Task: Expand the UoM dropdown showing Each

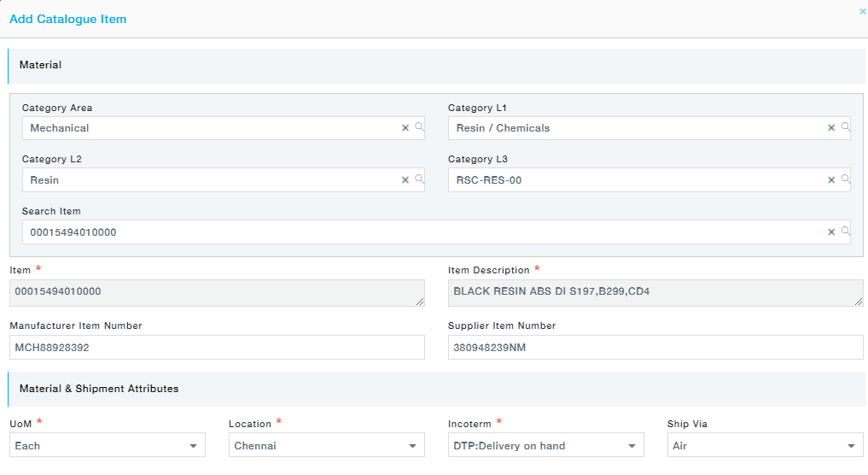Action: coord(108,445)
